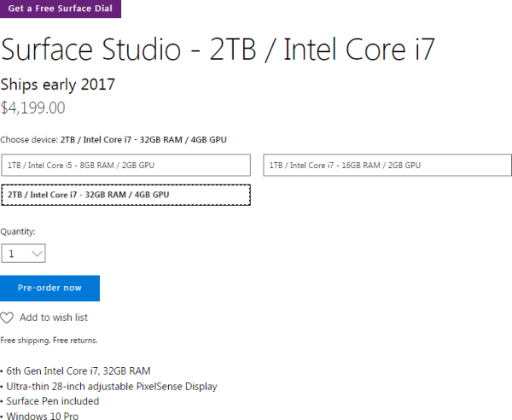Click the Pre-order now button
512x420 pixels.
point(49,288)
